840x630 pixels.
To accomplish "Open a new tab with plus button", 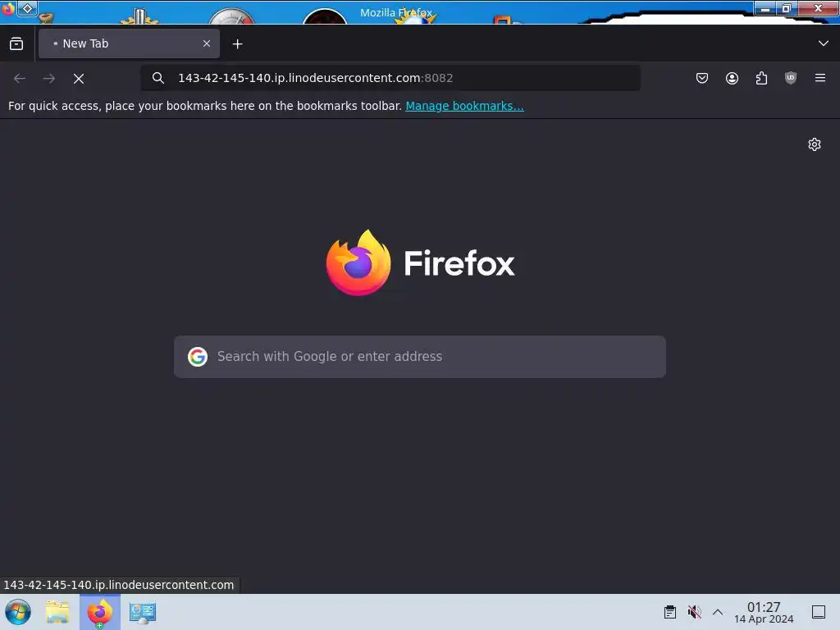I will 237,44.
